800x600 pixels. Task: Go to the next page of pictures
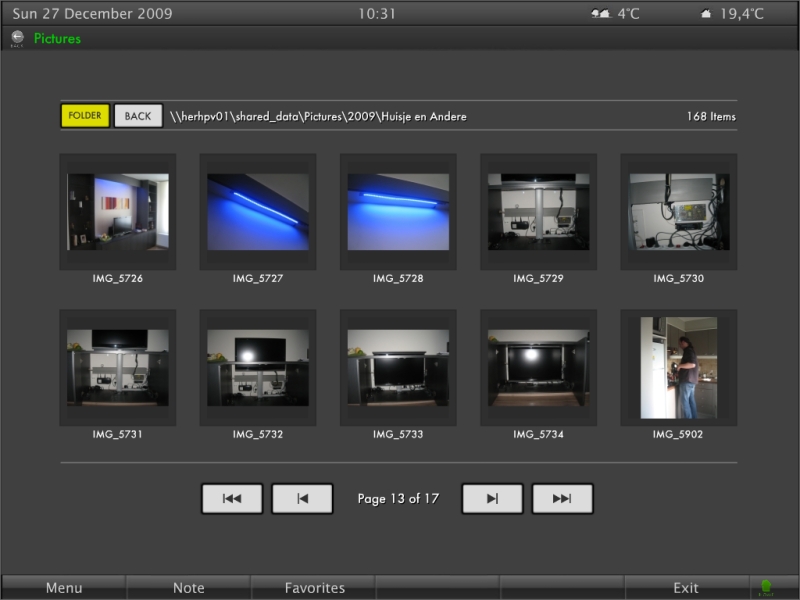click(492, 498)
